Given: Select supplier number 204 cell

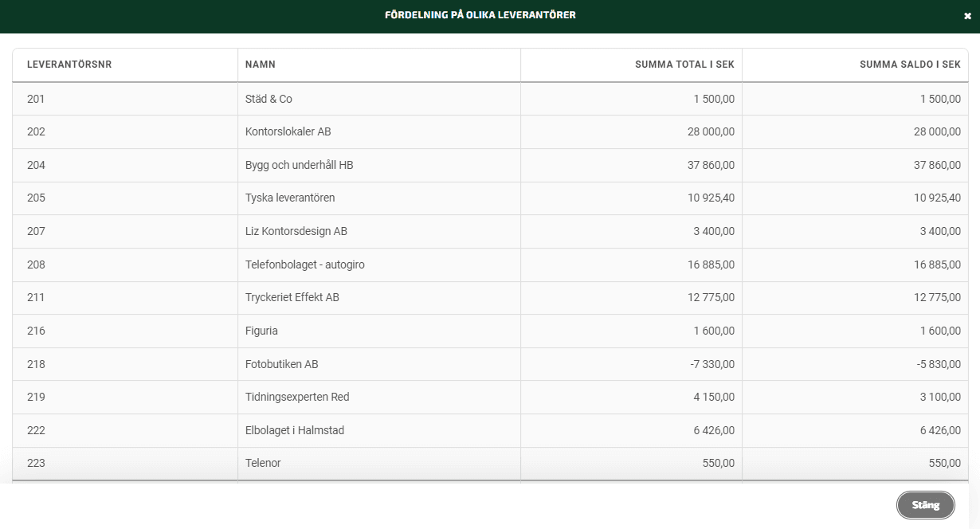Looking at the screenshot, I should 125,166.
